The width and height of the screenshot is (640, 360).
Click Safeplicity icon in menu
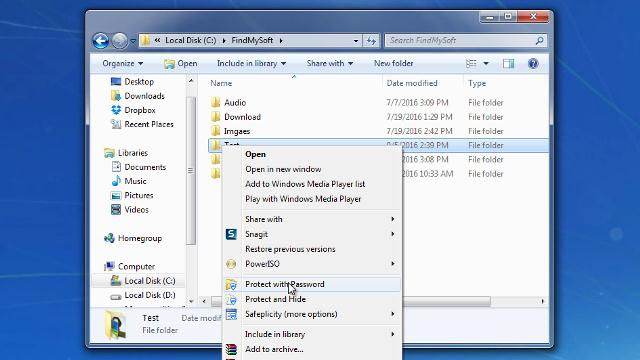pos(231,314)
